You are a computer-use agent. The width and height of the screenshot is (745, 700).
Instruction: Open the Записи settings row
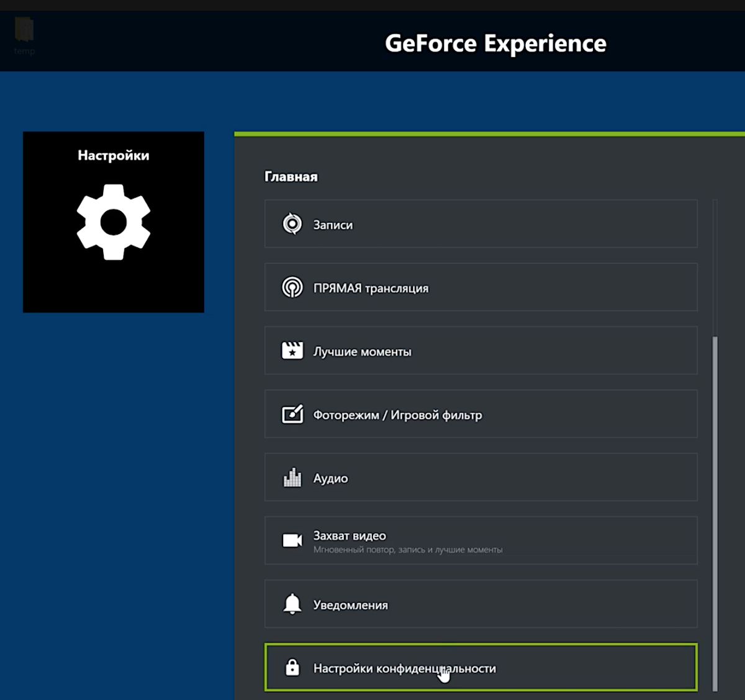click(x=481, y=224)
